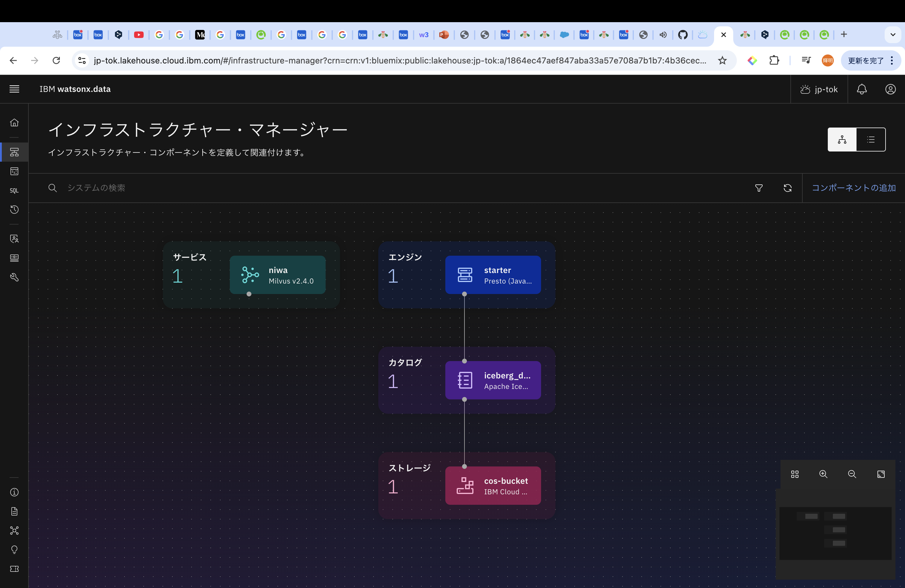Screen dimensions: 905x588
Task: Open the Infrastructure manager sidebar icon
Action: (14, 152)
